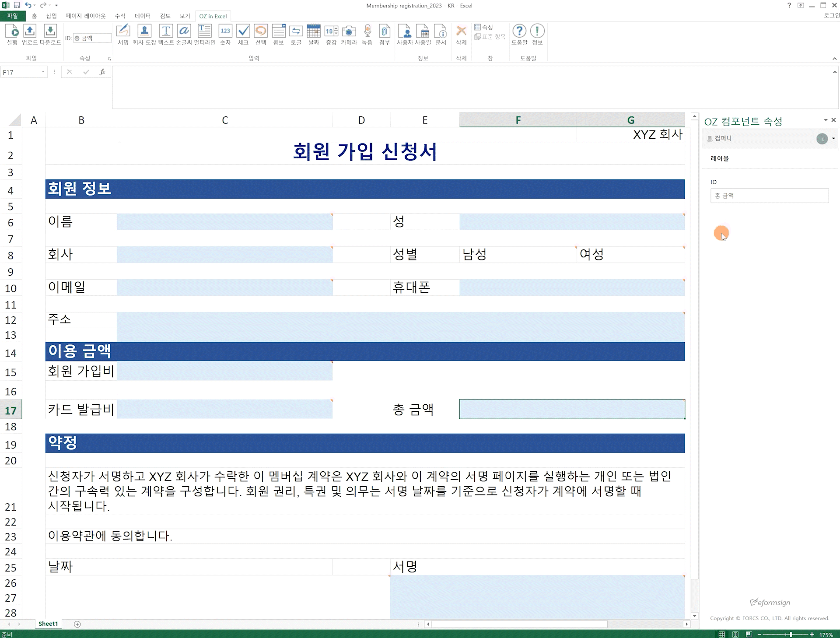This screenshot has height=638, width=840.
Task: Insert a 텍스트 text component
Action: 166,35
